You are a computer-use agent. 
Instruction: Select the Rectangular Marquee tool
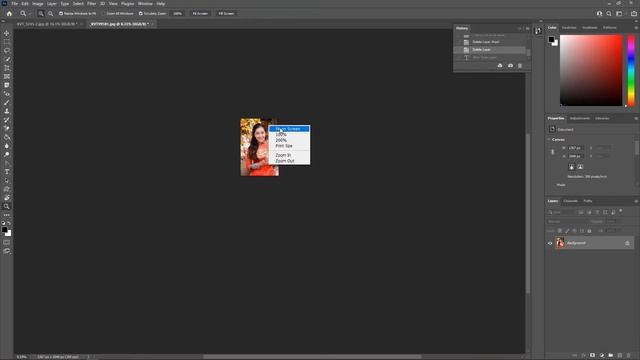tap(7, 42)
